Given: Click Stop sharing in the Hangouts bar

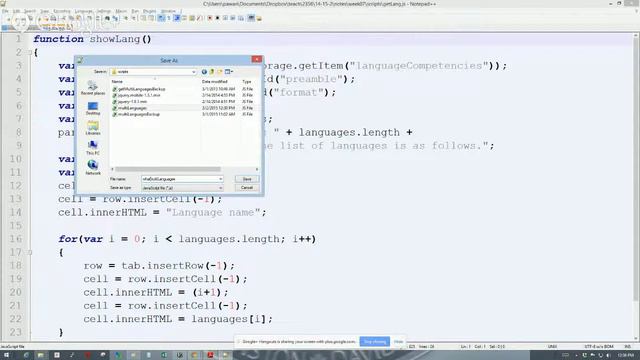Looking at the screenshot, I should point(374,342).
